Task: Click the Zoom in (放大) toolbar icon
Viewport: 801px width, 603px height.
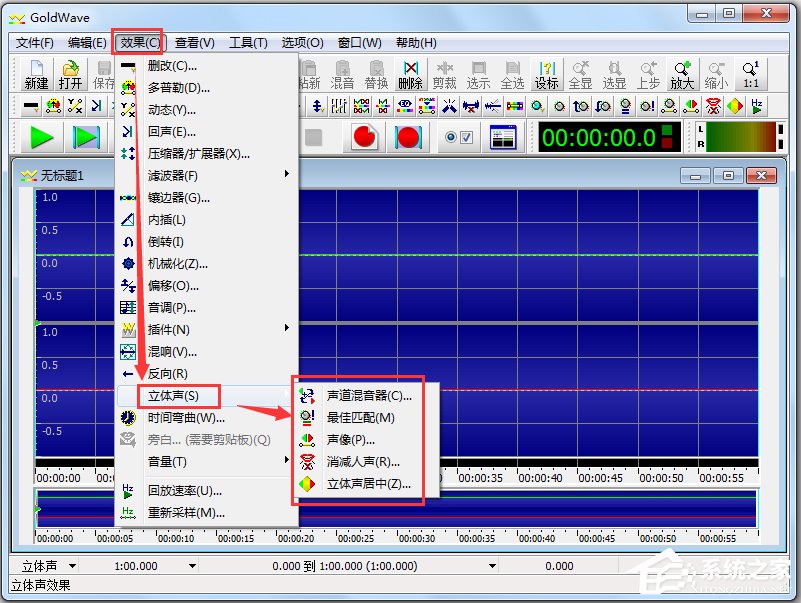Action: pyautogui.click(x=682, y=74)
